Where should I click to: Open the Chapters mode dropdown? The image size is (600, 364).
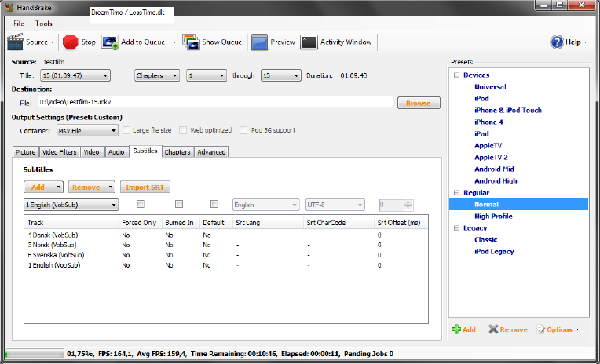(157, 75)
